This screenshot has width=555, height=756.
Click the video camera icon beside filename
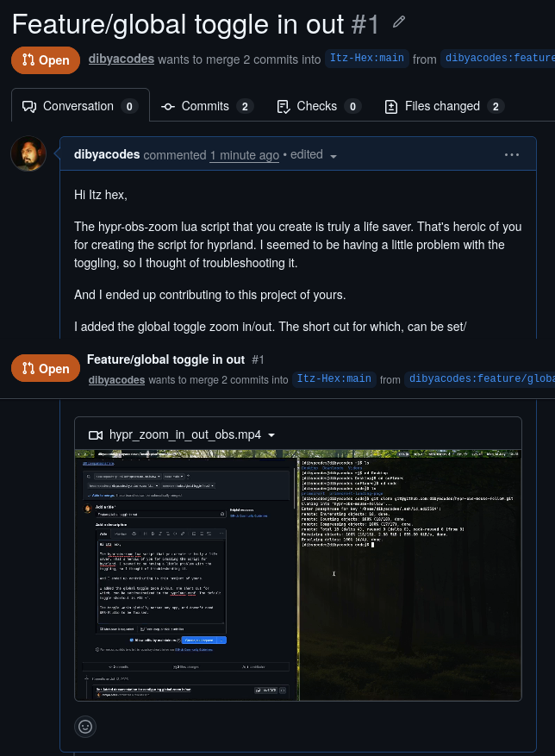[x=96, y=434]
